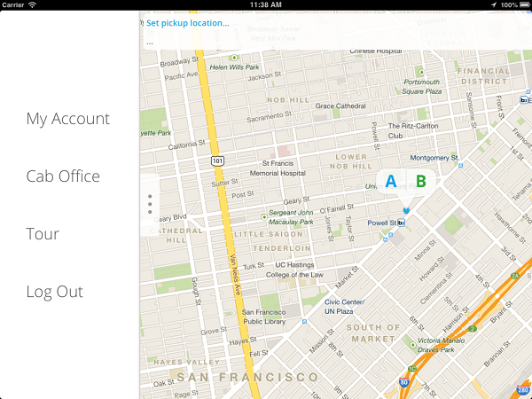This screenshot has height=399, width=532.
Task: Tap the Civic Center station icon
Action: 304,321
